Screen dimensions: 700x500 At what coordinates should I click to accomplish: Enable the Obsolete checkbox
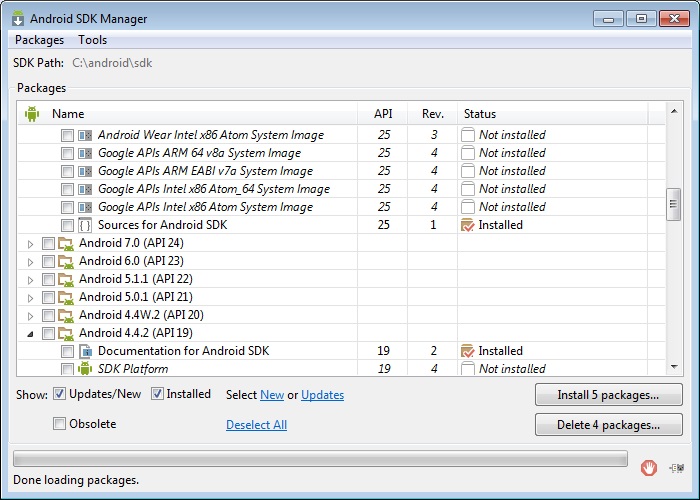[60, 424]
